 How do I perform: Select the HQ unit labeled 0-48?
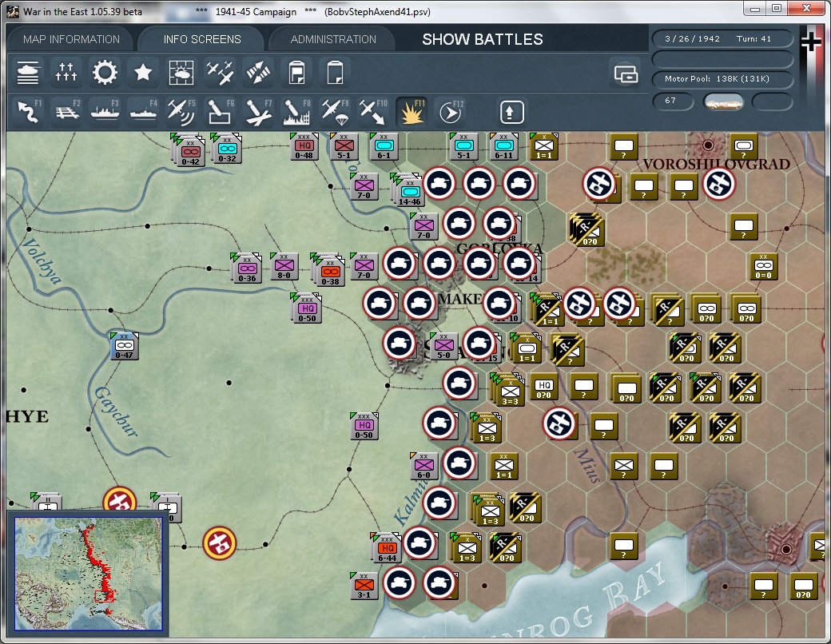click(x=304, y=146)
